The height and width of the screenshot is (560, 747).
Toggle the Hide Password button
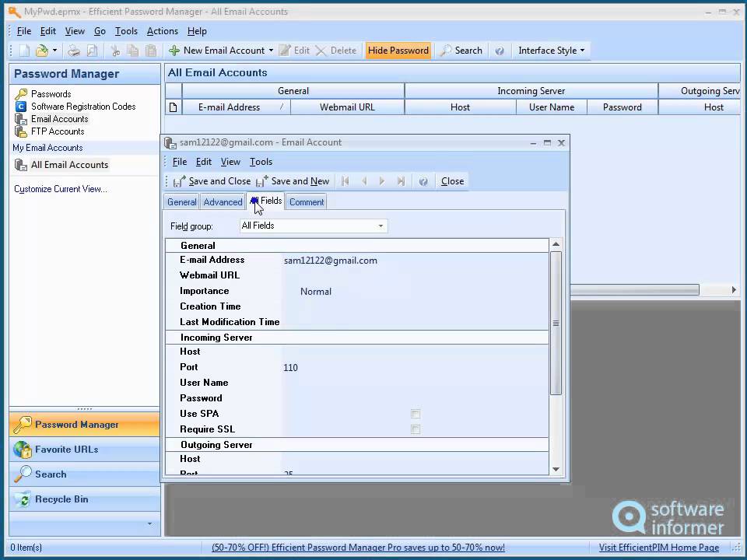[398, 51]
